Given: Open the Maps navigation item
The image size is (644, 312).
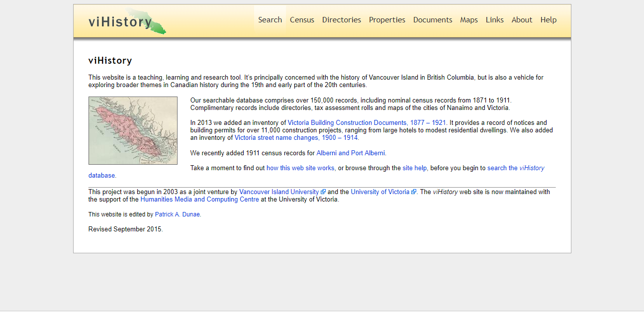Looking at the screenshot, I should (x=468, y=20).
